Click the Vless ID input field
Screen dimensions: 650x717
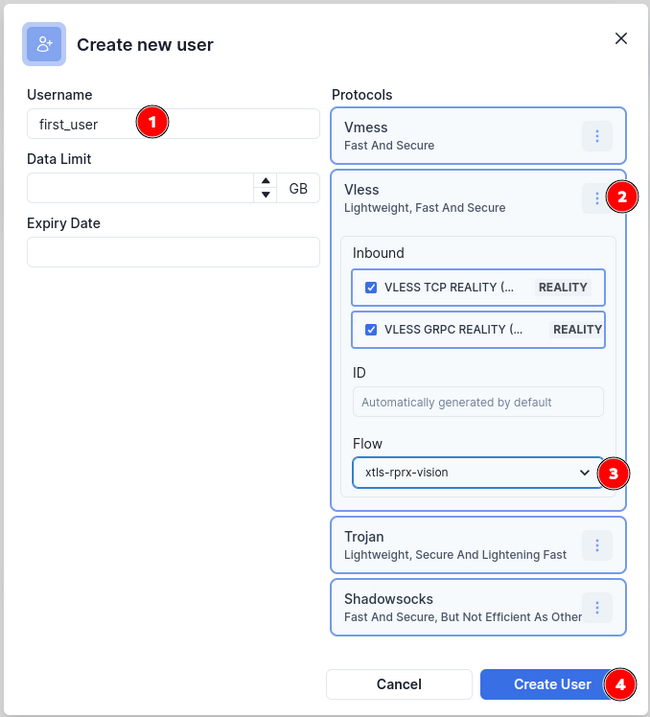tap(478, 402)
